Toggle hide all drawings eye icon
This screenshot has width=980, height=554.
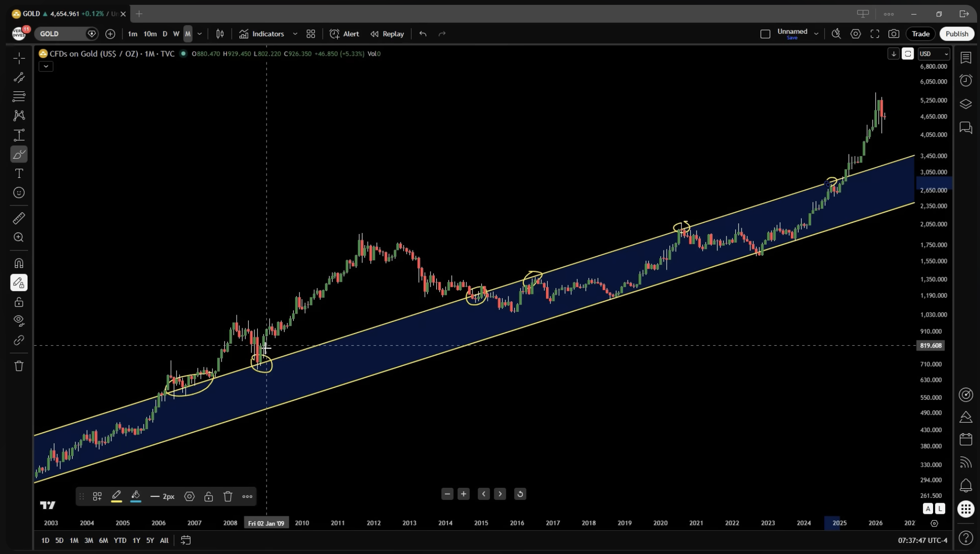click(x=19, y=320)
